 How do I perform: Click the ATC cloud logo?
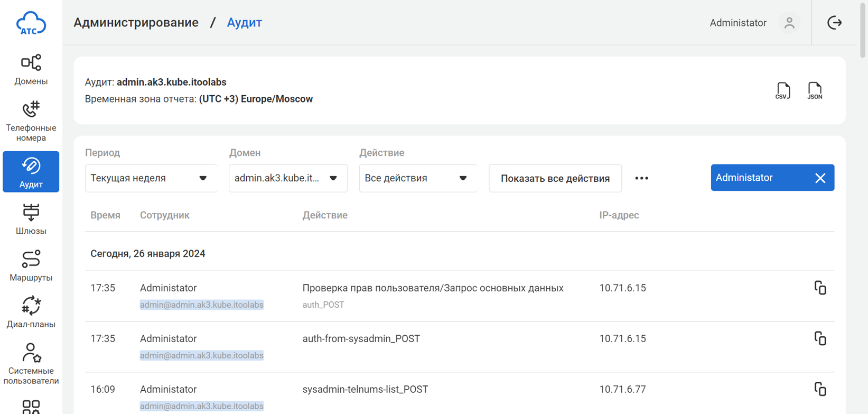click(31, 24)
